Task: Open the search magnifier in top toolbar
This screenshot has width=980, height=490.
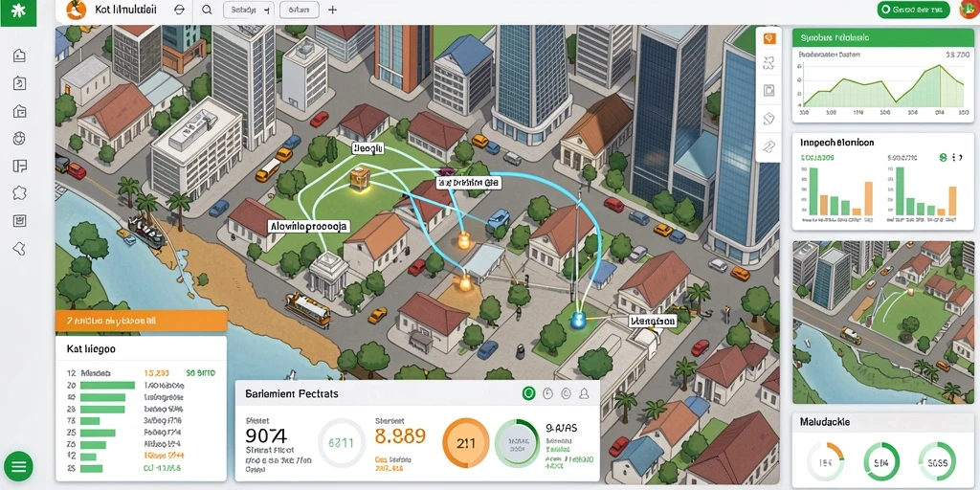Action: pyautogui.click(x=207, y=10)
